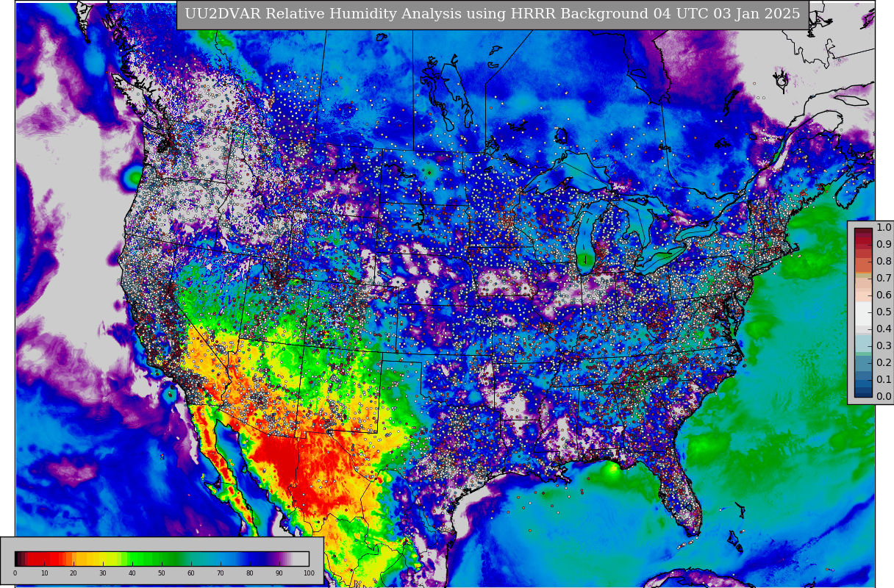Click the 0.6 label on right colorbar
Screen dimensions: 894x588
pos(884,295)
